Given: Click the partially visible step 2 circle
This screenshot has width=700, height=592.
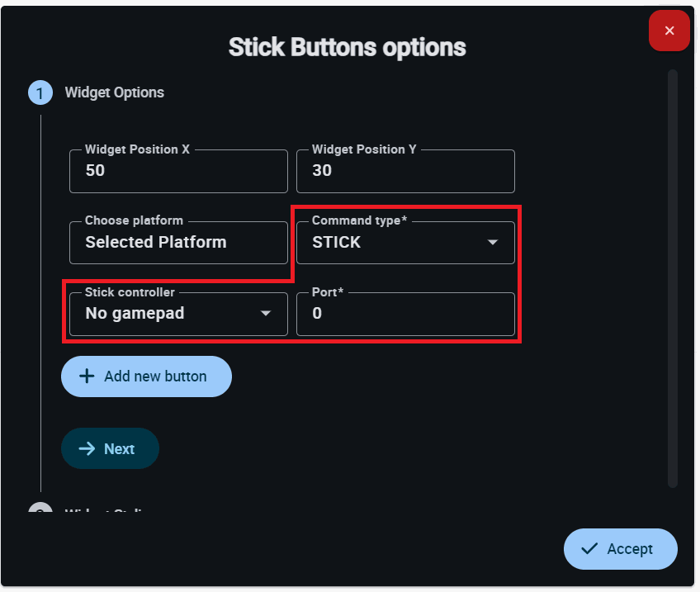Looking at the screenshot, I should [40, 510].
